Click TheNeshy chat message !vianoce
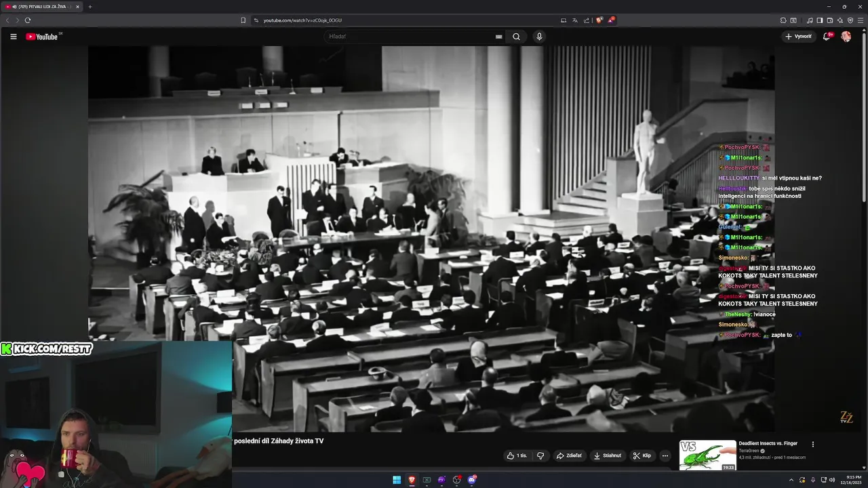The height and width of the screenshot is (488, 868). 746,314
